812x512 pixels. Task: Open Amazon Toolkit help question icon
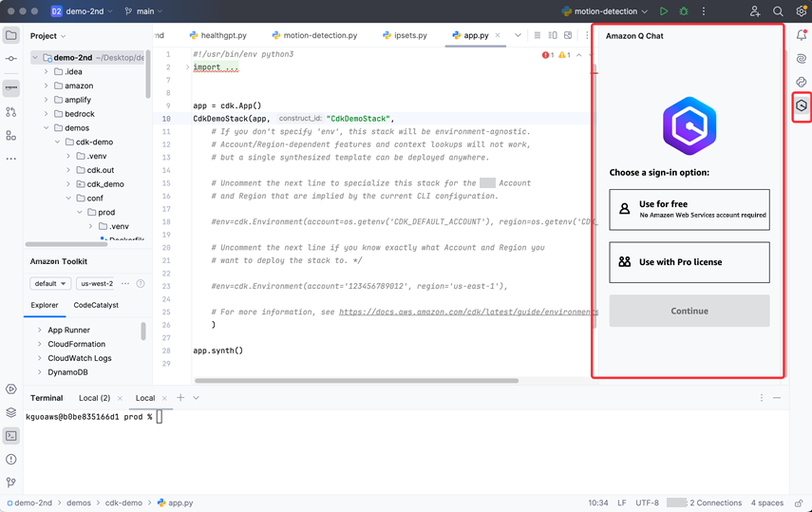click(x=141, y=283)
